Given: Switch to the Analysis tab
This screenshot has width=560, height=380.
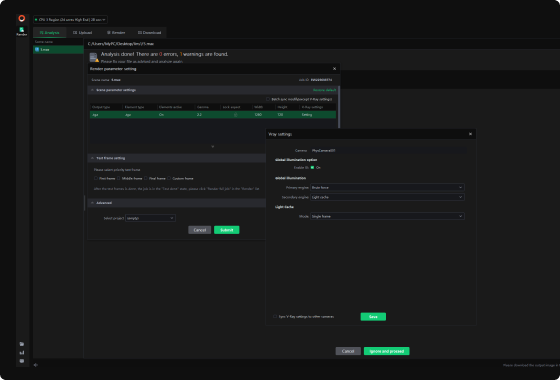Looking at the screenshot, I should (50, 32).
